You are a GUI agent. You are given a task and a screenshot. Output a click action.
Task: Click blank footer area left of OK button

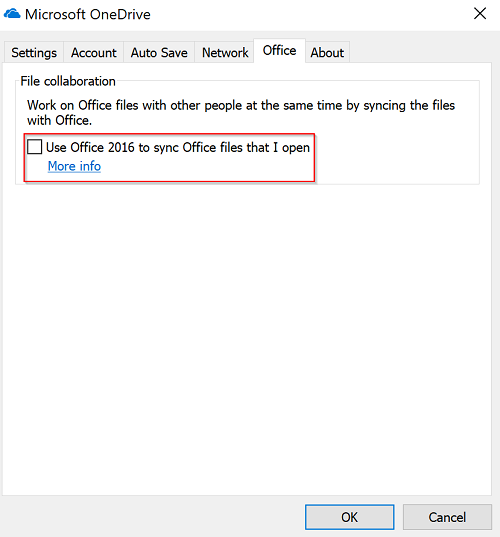pos(151,517)
